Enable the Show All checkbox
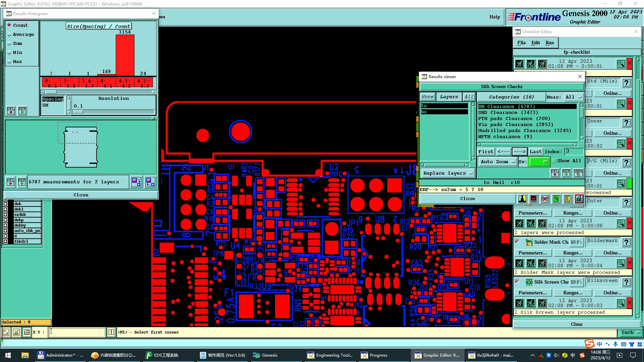 pyautogui.click(x=554, y=161)
